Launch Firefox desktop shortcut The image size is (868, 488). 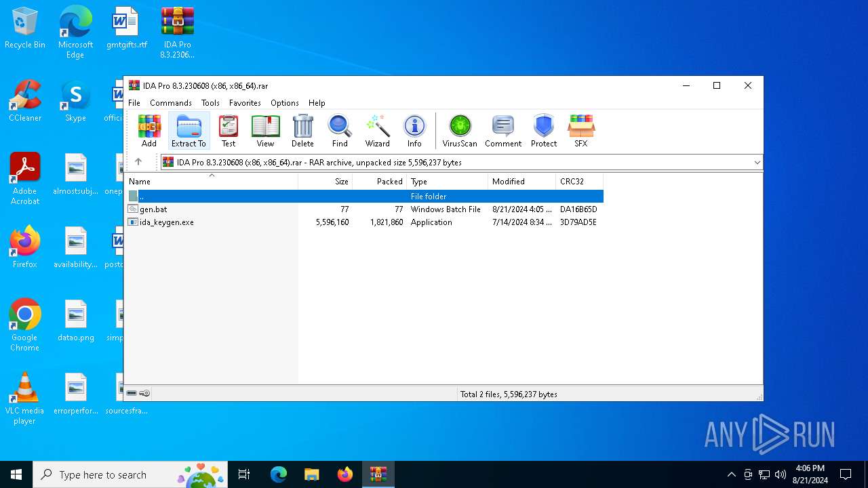coord(25,248)
